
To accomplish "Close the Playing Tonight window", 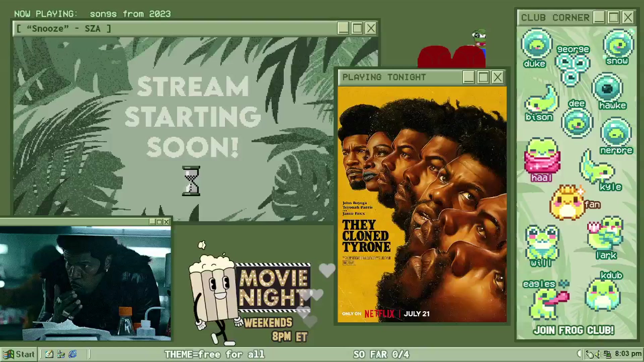I will pyautogui.click(x=497, y=77).
